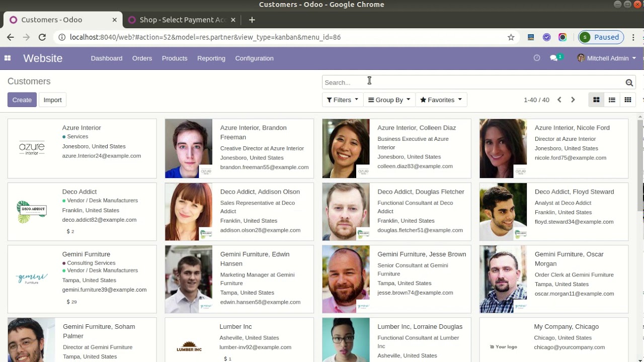Open the Dashboard menu
The image size is (644, 362).
tap(107, 58)
